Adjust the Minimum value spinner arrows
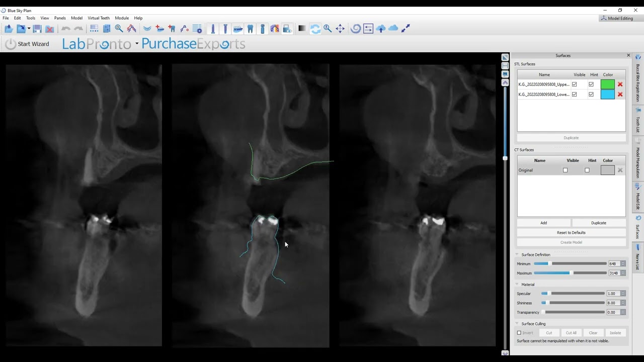Screen dimensions: 644x362 tap(623, 264)
